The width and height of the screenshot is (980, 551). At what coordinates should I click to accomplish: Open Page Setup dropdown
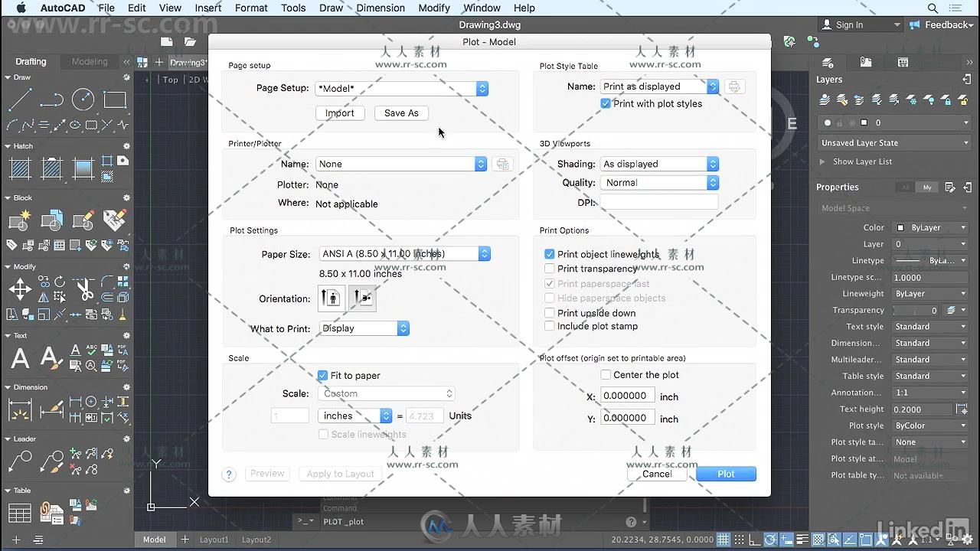tap(402, 89)
